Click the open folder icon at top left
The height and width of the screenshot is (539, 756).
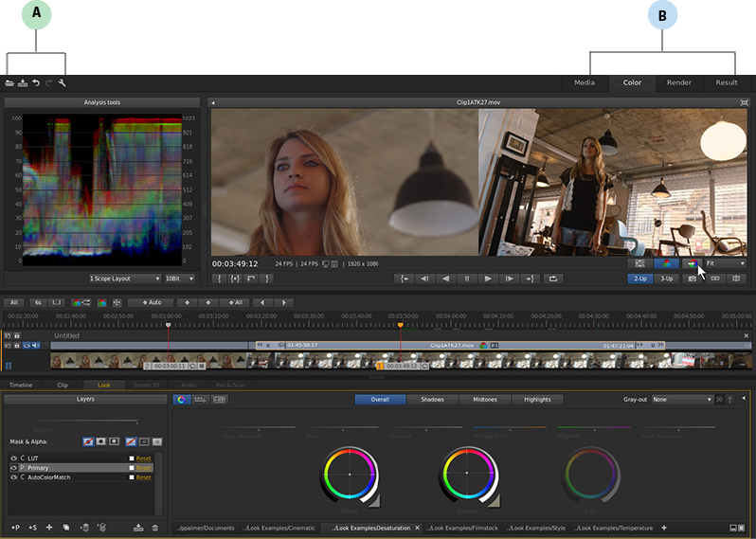[x=9, y=83]
